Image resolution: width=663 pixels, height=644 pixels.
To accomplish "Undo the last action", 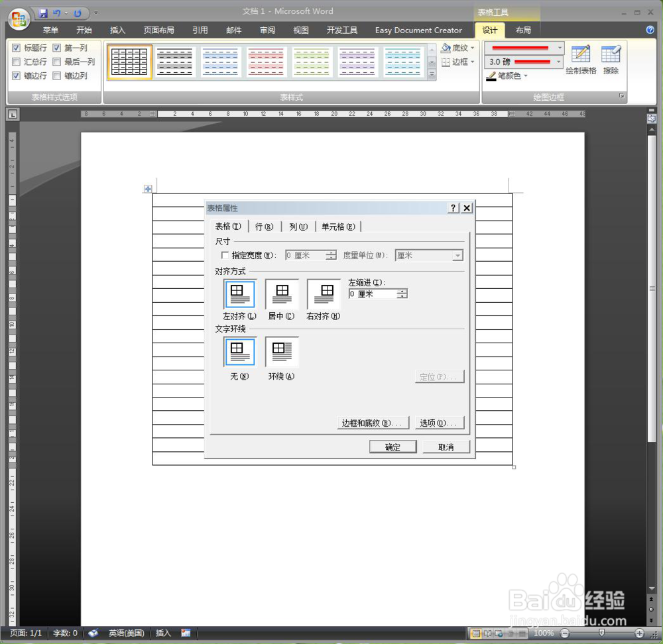I will pyautogui.click(x=57, y=13).
